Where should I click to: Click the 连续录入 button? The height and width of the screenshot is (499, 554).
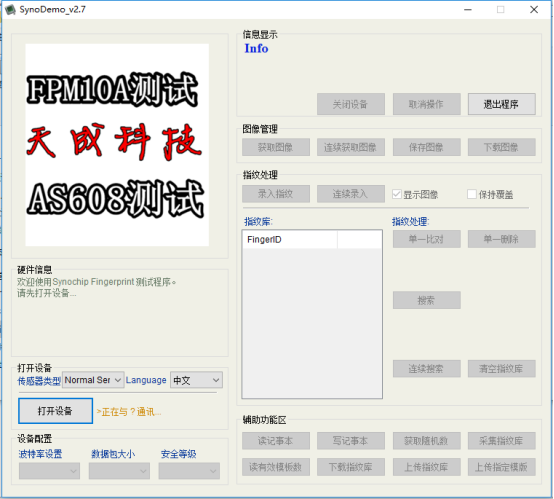point(351,194)
